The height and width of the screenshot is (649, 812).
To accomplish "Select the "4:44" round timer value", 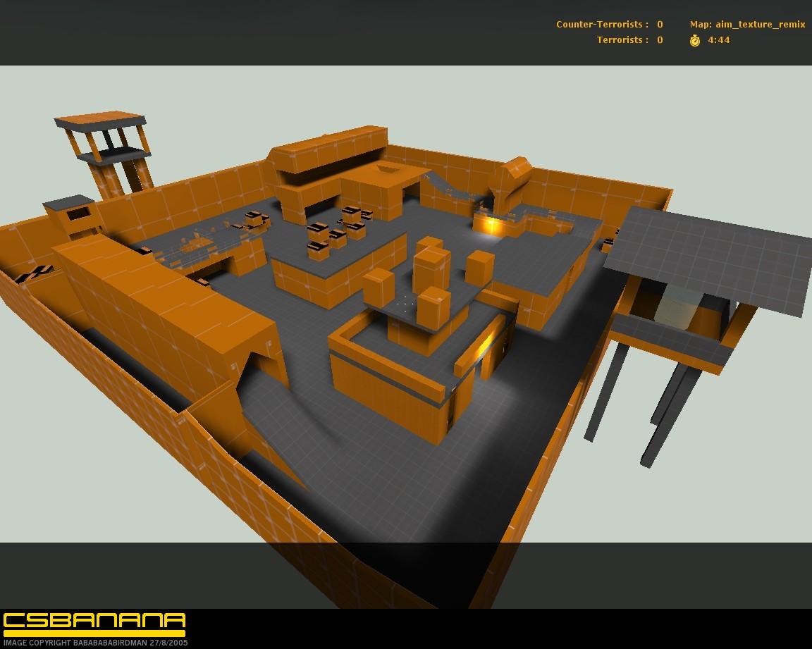I will (719, 40).
